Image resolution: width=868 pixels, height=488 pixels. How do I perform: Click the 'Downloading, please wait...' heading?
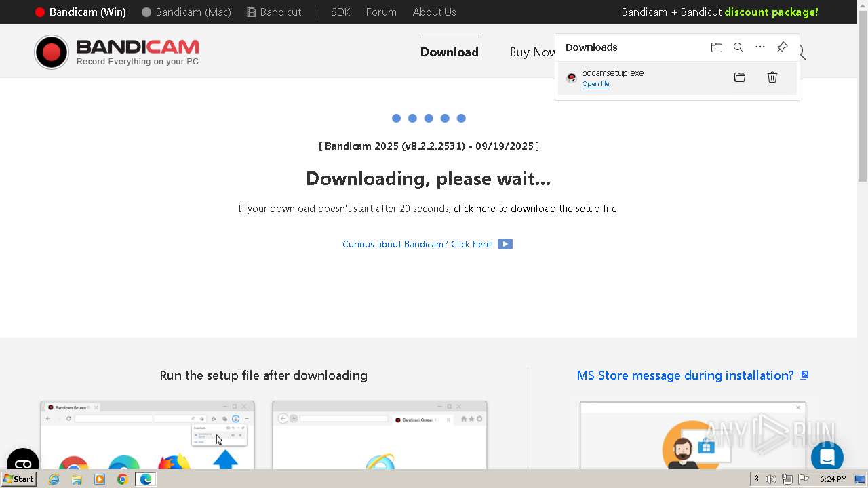428,179
